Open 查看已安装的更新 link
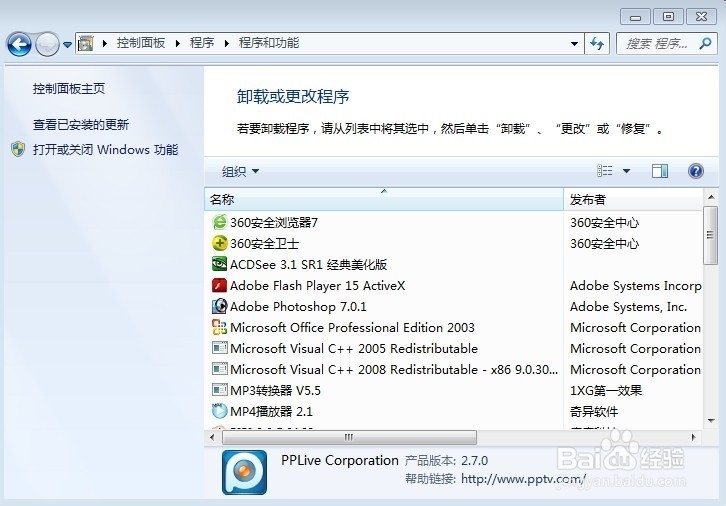Screen dimensions: 726x506 [81, 125]
